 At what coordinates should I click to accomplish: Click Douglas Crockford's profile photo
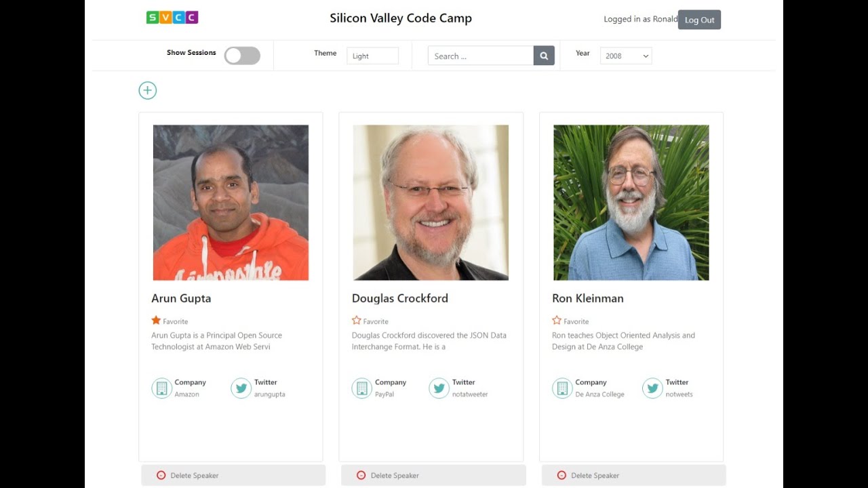pos(431,202)
